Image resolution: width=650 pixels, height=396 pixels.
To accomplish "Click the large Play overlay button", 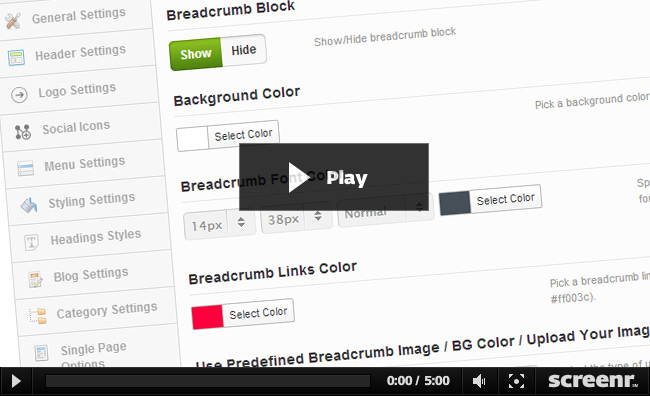I will click(334, 177).
